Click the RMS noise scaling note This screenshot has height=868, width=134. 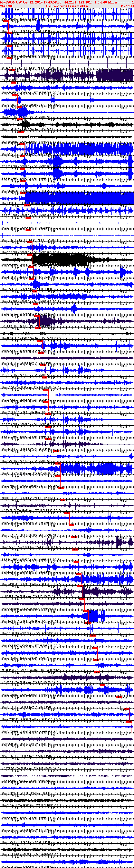(67, 6)
